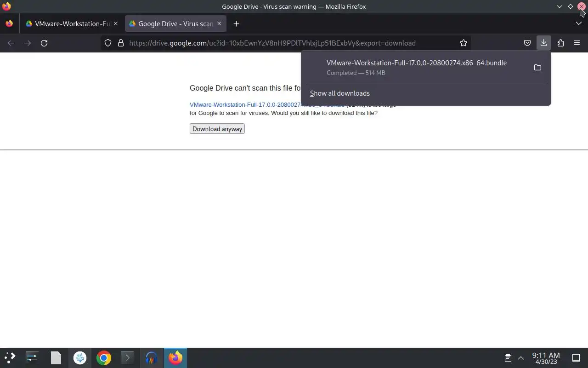Close the Google Drive - Virus scan tab
Image resolution: width=588 pixels, height=368 pixels.
[x=219, y=23]
